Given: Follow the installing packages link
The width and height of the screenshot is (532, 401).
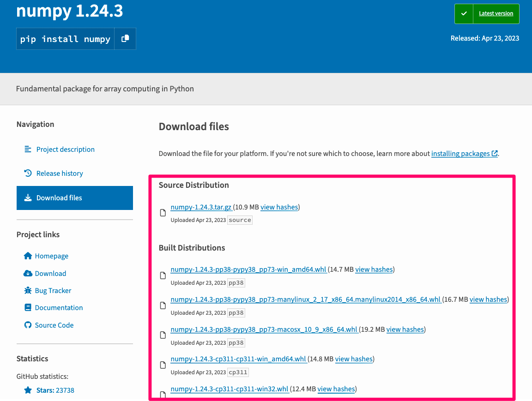Looking at the screenshot, I should pyautogui.click(x=460, y=154).
